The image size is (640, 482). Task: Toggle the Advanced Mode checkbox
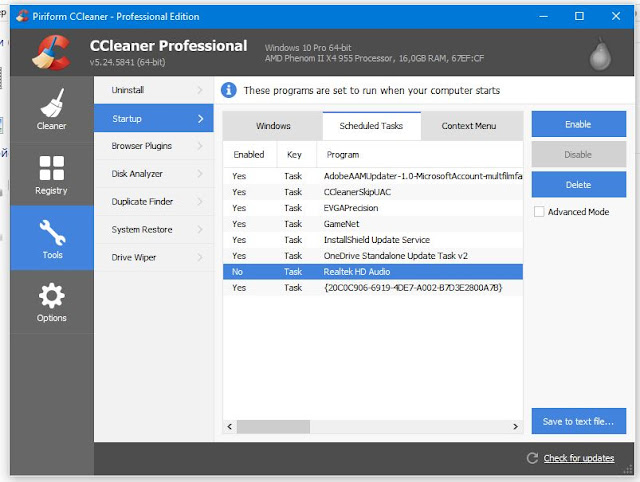coord(539,211)
